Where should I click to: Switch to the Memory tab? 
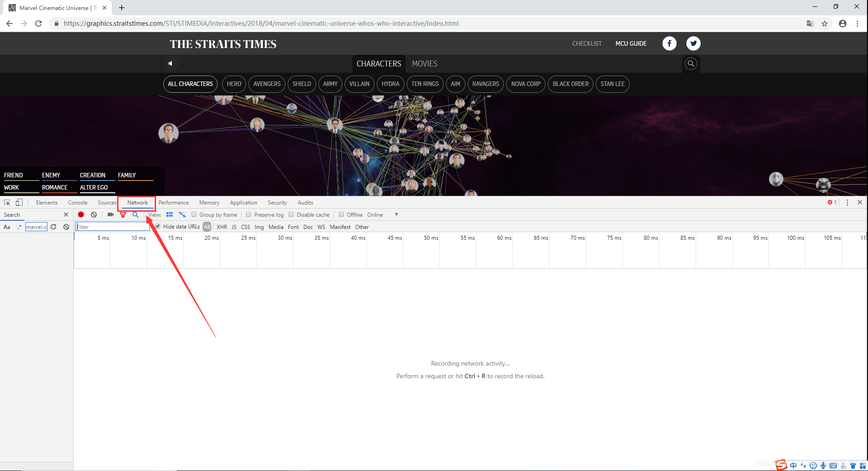pos(209,203)
